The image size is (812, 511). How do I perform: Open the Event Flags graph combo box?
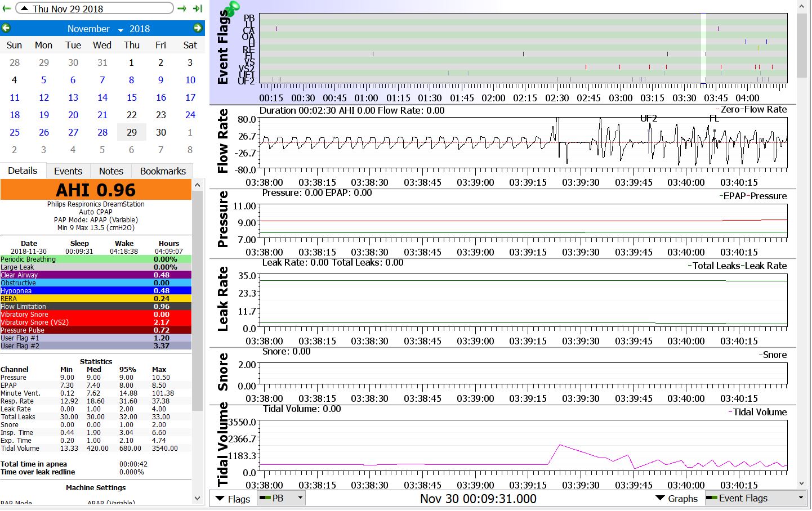point(755,498)
